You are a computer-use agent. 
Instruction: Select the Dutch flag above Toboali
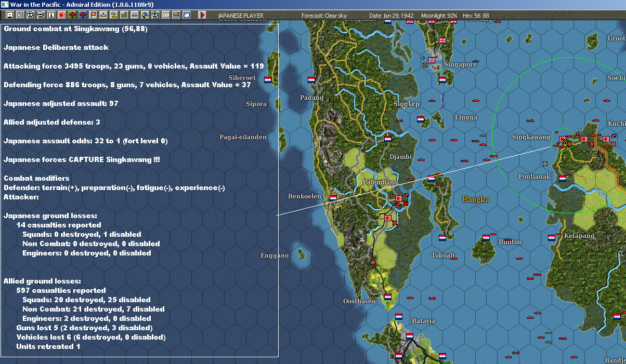click(x=443, y=238)
